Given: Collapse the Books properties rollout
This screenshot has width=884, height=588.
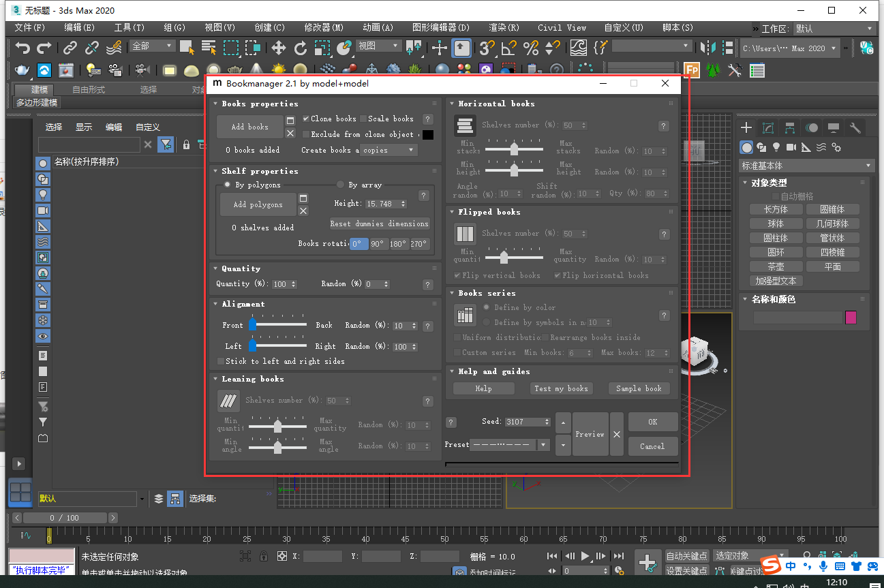Looking at the screenshot, I should (215, 104).
